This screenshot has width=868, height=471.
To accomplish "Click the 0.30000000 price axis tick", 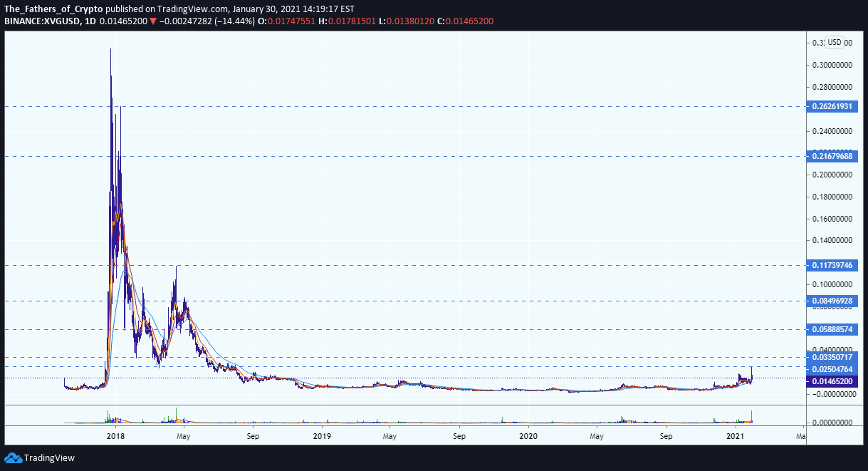I will [832, 65].
